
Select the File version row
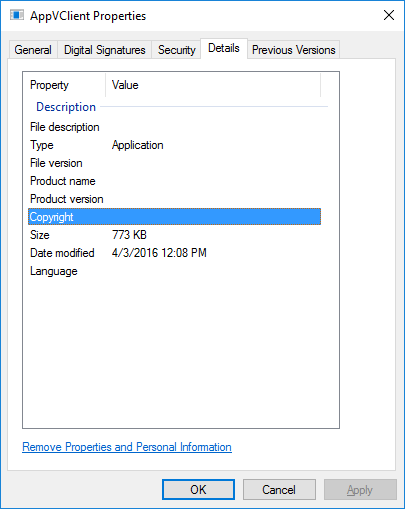(174, 163)
